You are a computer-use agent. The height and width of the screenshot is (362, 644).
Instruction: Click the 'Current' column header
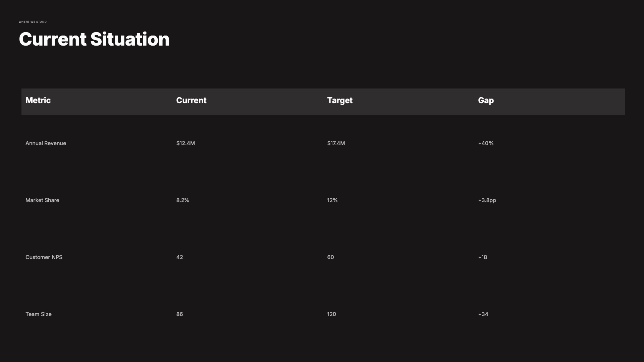tap(191, 101)
